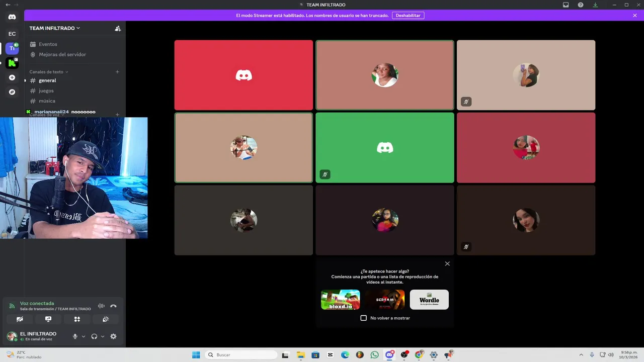This screenshot has width=644, height=362.
Task: Select the EC server icon
Action: 12,34
